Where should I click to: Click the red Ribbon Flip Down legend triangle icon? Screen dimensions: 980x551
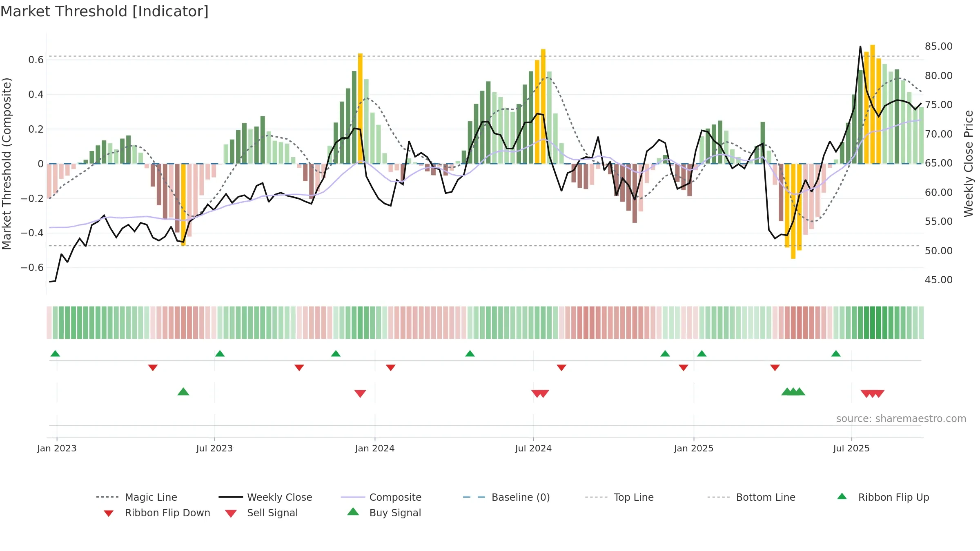(x=109, y=513)
